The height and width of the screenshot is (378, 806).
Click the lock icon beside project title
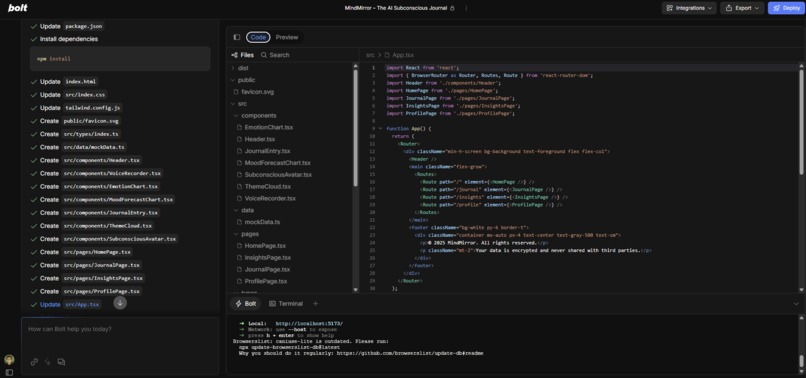tap(452, 8)
